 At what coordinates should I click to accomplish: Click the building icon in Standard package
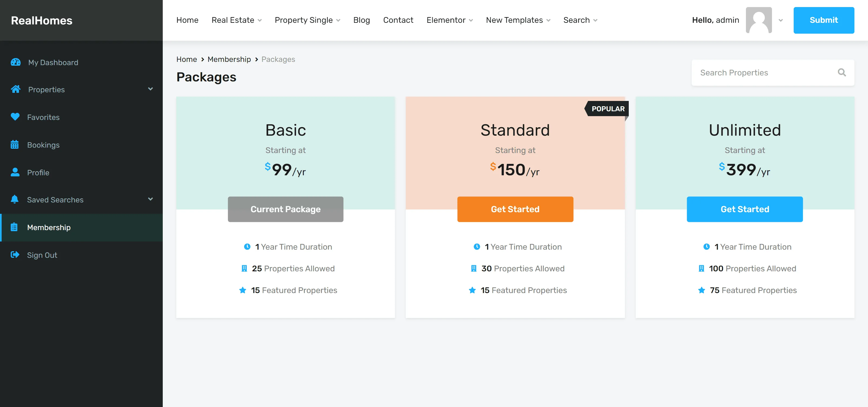tap(474, 269)
